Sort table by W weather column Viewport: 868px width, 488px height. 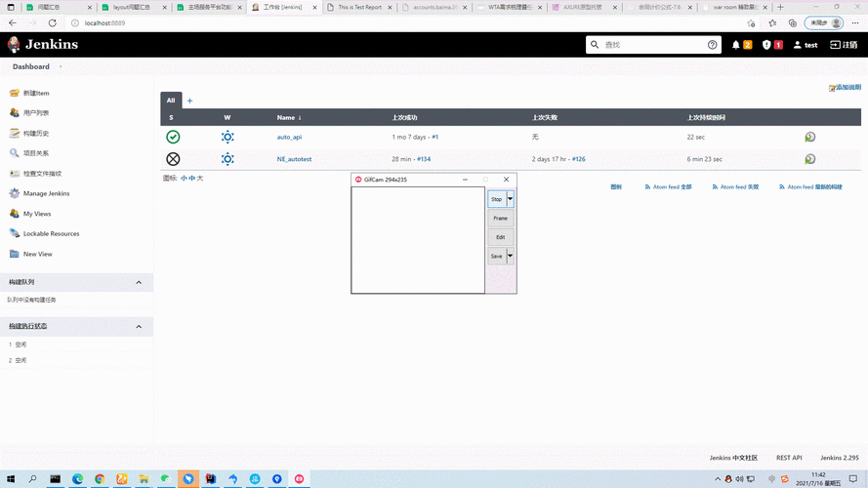click(227, 117)
